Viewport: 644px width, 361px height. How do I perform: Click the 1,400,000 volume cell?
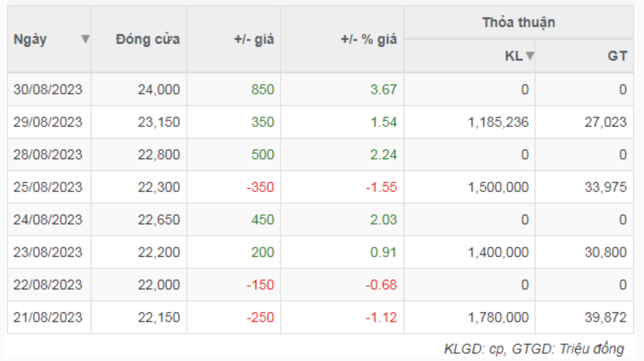tap(498, 252)
